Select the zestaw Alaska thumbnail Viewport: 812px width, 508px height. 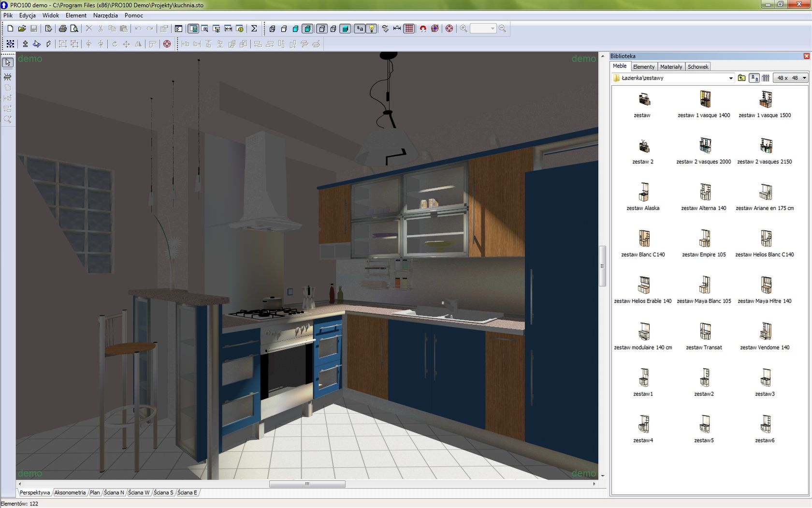tap(643, 196)
